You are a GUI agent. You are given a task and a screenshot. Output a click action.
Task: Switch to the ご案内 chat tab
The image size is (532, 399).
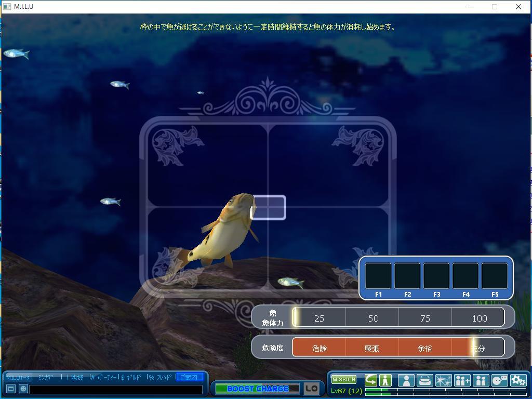click(x=189, y=377)
